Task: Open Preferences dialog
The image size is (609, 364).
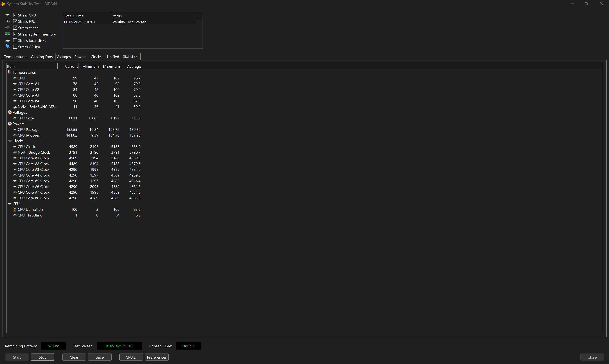Action: tap(157, 357)
